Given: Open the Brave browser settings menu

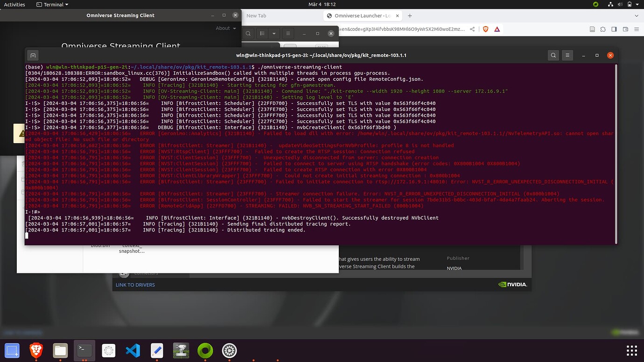Looking at the screenshot, I should [x=637, y=29].
